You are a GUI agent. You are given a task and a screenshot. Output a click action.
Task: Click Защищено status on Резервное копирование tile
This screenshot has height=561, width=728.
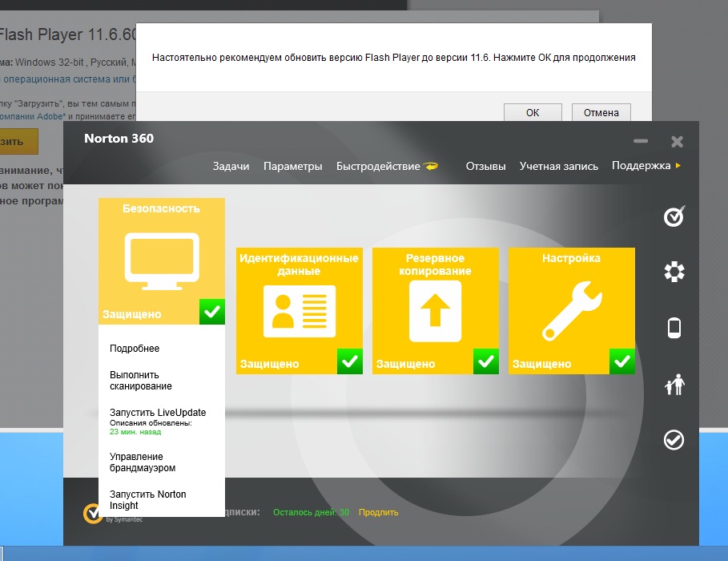pos(406,364)
